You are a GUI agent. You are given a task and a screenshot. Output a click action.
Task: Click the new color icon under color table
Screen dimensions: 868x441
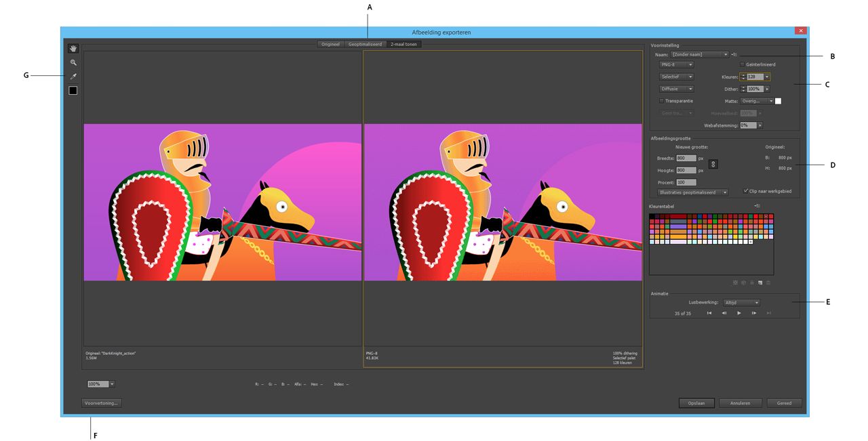(x=760, y=282)
